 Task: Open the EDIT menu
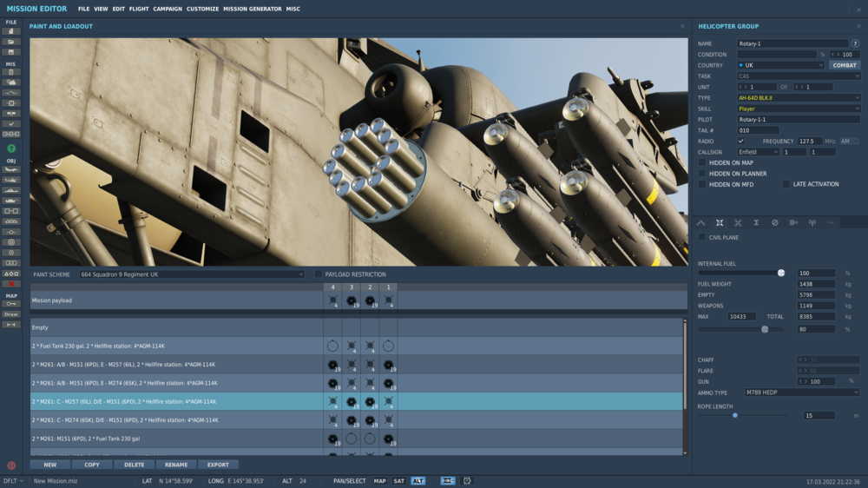tap(118, 9)
